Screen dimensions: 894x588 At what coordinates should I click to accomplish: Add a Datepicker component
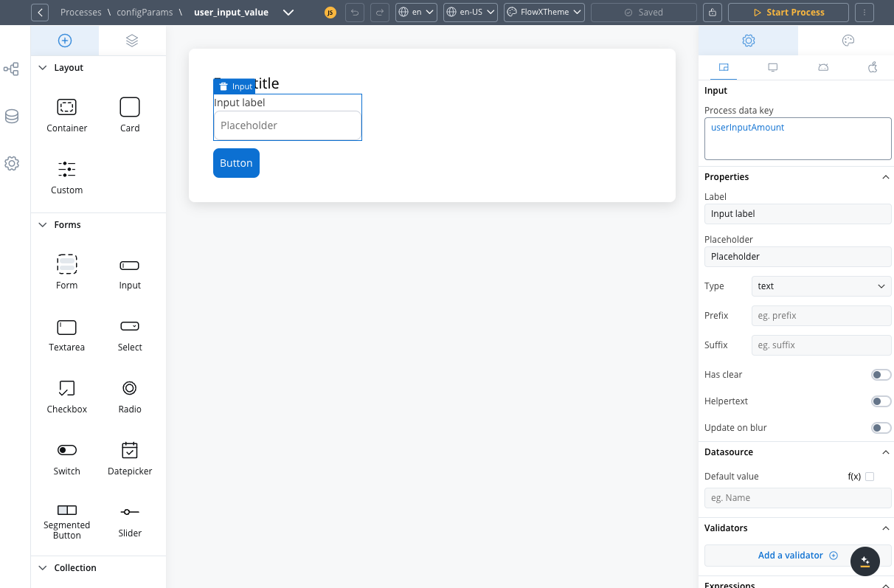pyautogui.click(x=130, y=459)
